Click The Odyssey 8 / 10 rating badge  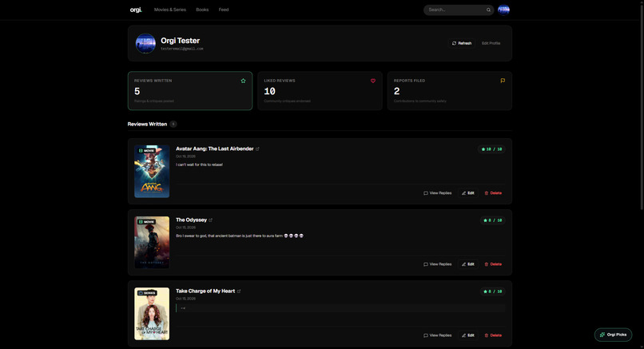pyautogui.click(x=492, y=220)
